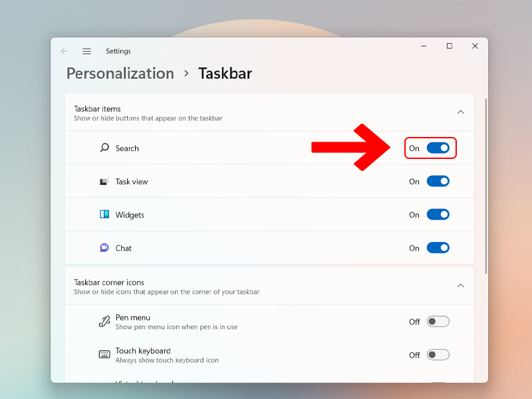532x399 pixels.
Task: Turn on the Touch keyboard toggle
Action: 438,354
